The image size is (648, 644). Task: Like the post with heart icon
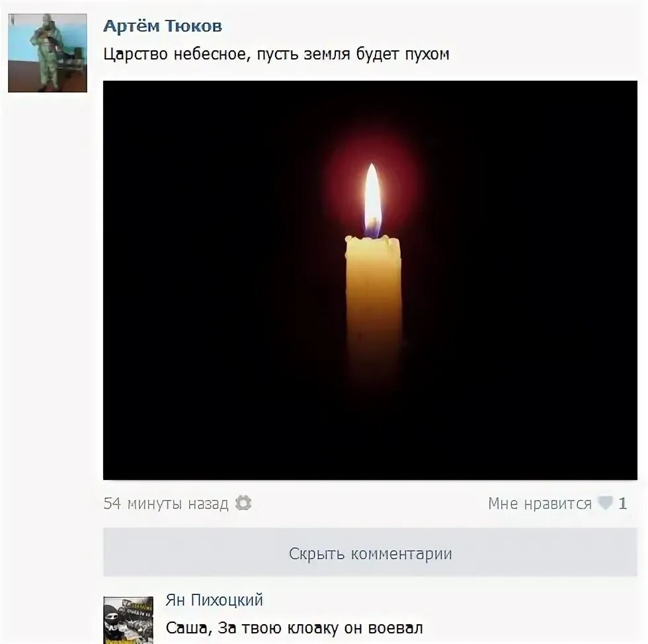[606, 503]
